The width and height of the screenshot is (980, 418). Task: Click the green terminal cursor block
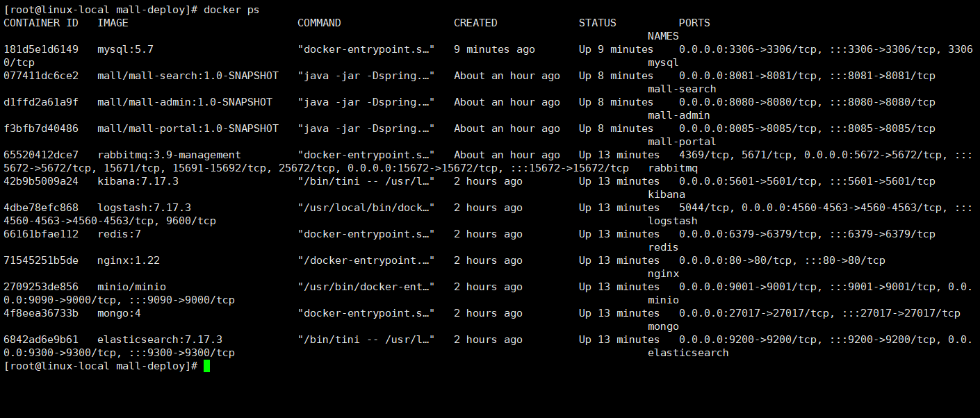(x=206, y=366)
